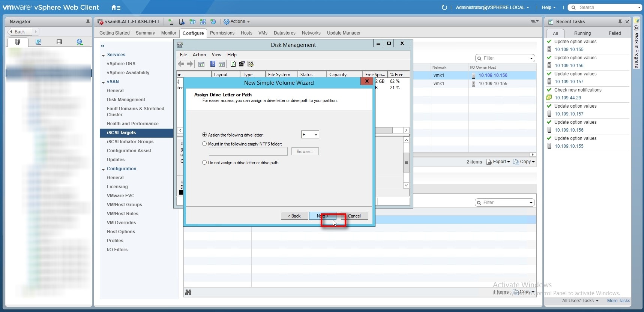Switch to the Monitor tab
The height and width of the screenshot is (312, 644).
pyautogui.click(x=168, y=33)
